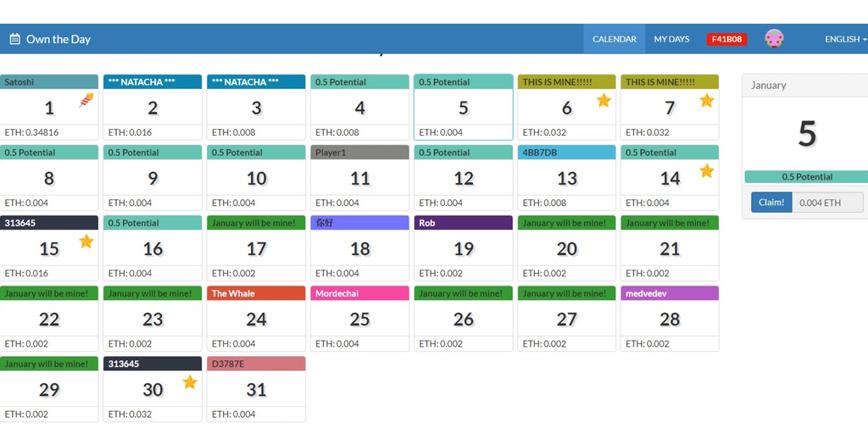Image resolution: width=868 pixels, height=434 pixels.
Task: Click the ETH: 0.008 price on day 13
Action: (x=544, y=203)
